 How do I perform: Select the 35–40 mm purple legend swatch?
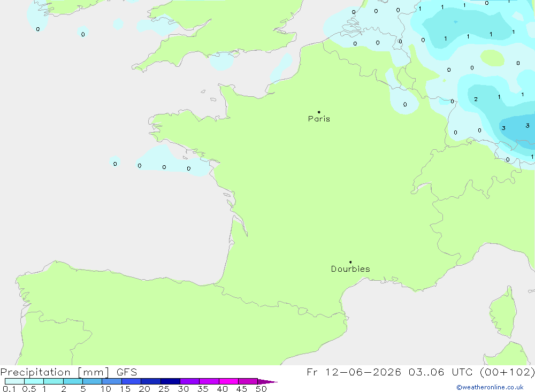coord(209,381)
